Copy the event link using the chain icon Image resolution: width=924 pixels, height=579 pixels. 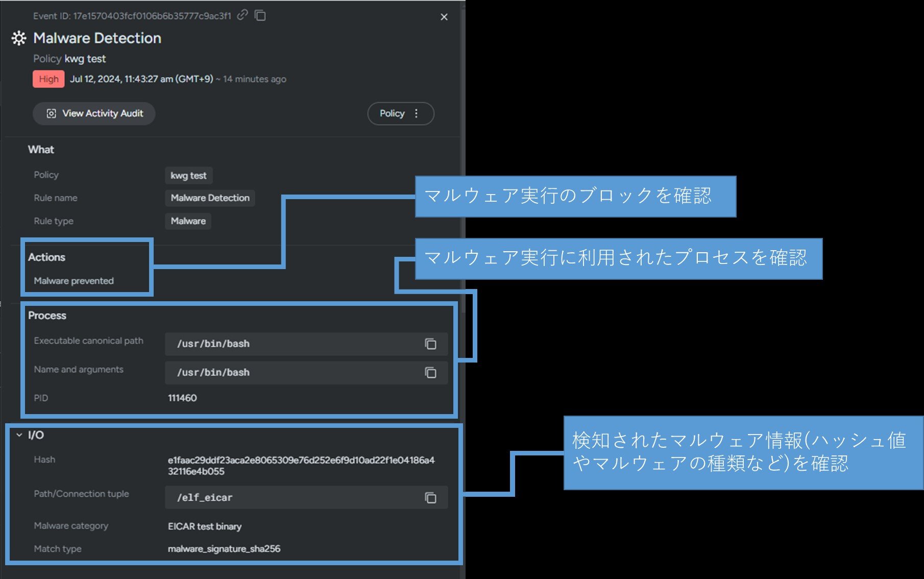coord(242,15)
